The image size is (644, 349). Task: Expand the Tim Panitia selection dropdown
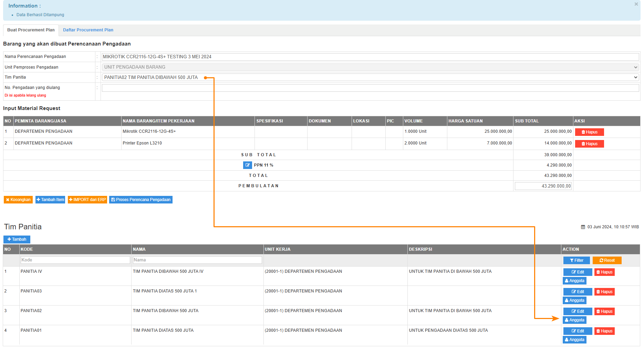pyautogui.click(x=370, y=78)
